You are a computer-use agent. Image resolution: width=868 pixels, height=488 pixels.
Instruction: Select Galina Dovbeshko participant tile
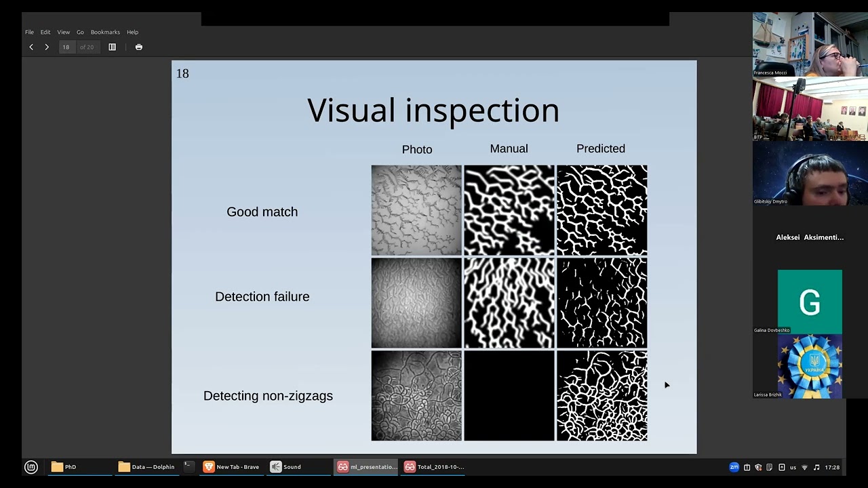click(810, 302)
